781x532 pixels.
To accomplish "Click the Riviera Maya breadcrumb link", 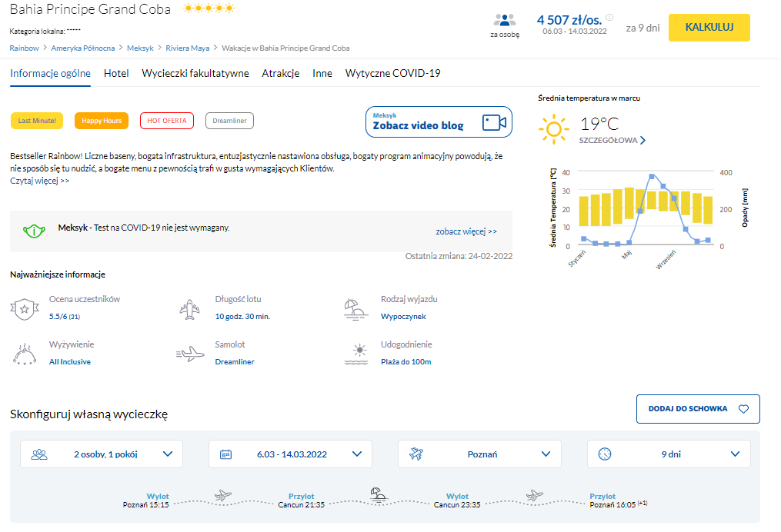I will (188, 48).
